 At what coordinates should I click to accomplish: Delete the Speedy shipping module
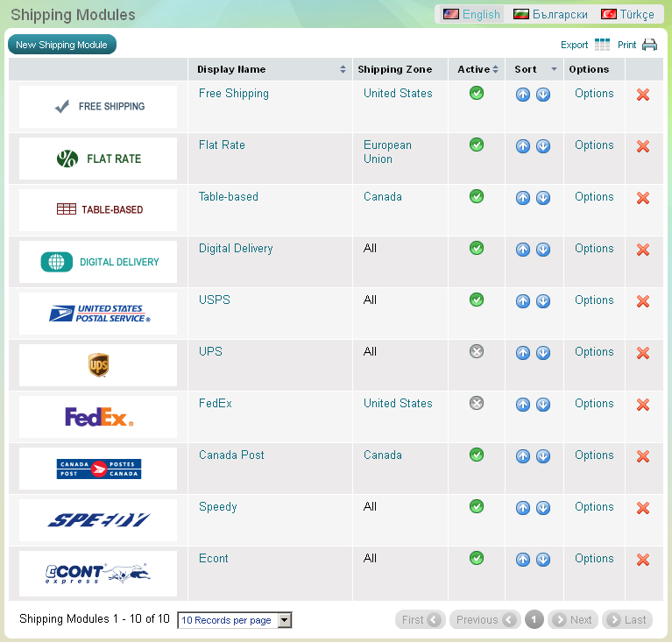coord(643,508)
